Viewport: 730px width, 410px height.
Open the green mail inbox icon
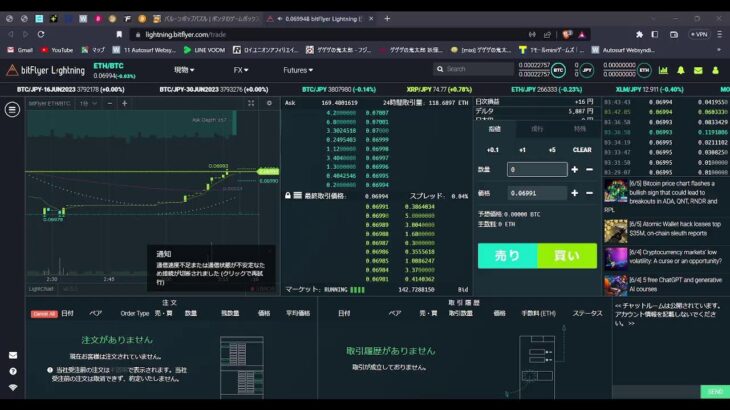pyautogui.click(x=698, y=70)
